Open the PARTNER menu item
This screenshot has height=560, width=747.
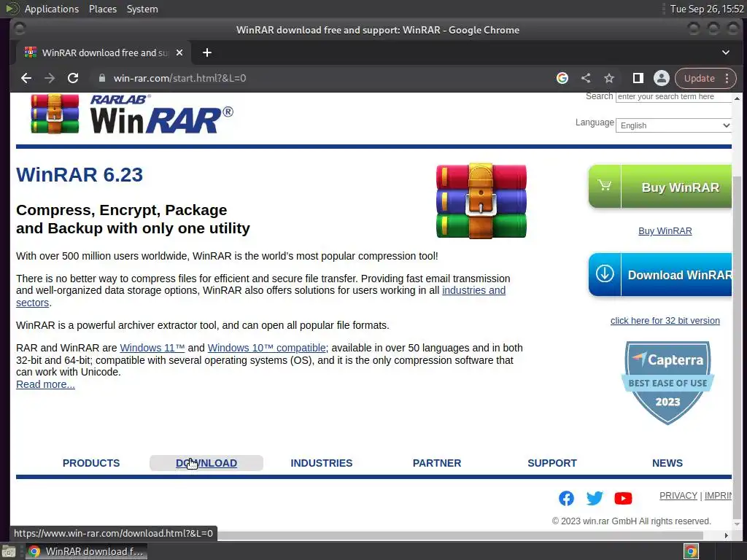click(x=437, y=463)
